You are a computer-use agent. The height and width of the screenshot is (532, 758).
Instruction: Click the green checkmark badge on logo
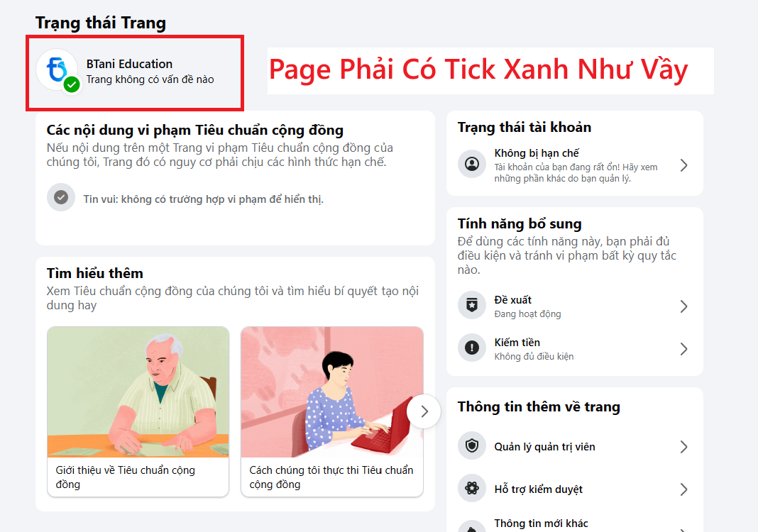(72, 85)
